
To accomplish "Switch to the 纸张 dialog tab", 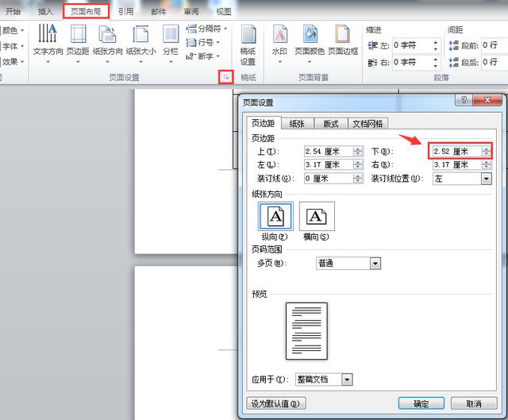I will (297, 124).
